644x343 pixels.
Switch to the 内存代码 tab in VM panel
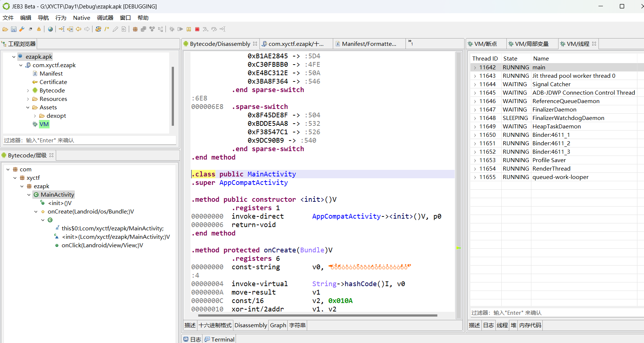tap(530, 325)
